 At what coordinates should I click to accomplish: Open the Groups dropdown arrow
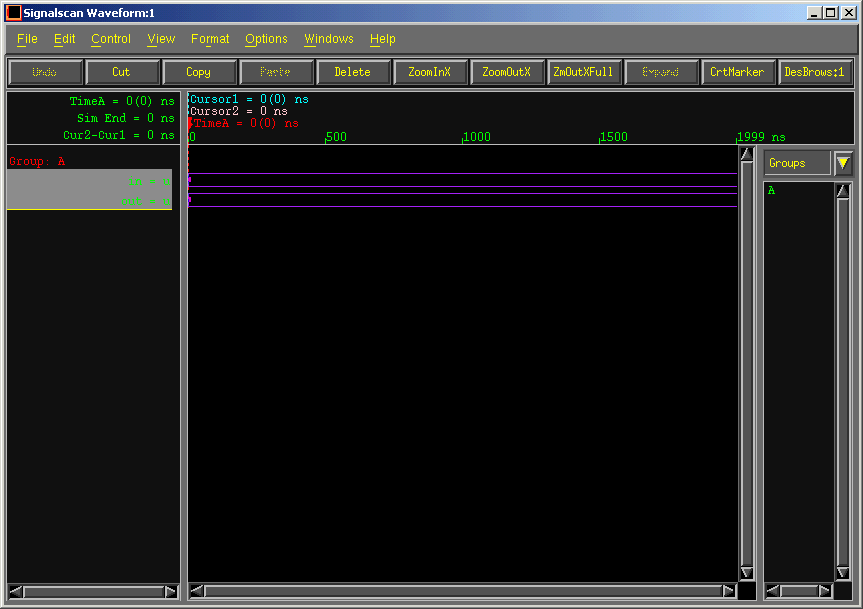point(843,163)
